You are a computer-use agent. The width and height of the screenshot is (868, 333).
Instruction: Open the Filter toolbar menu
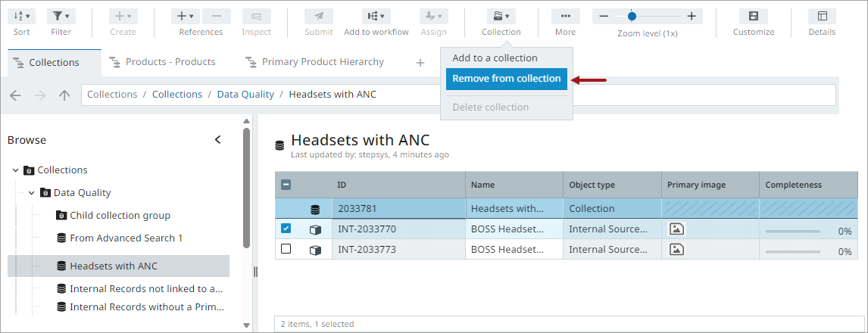61,16
